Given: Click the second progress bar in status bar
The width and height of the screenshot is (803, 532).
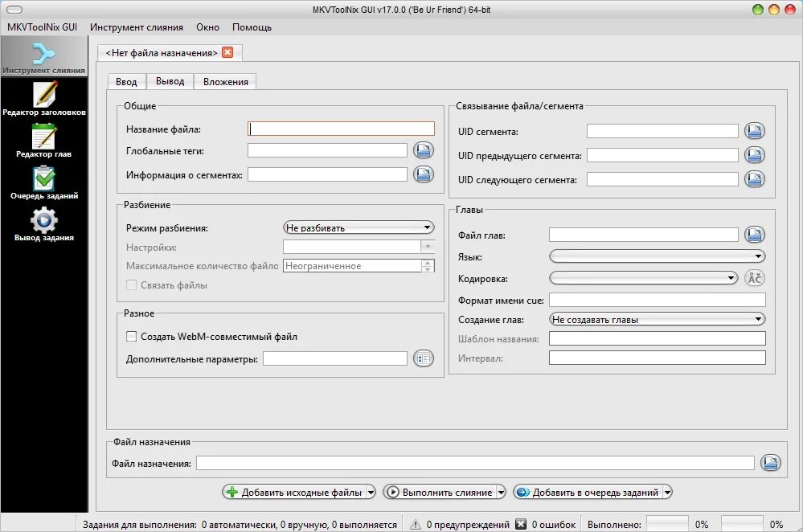Looking at the screenshot, I should click(742, 524).
